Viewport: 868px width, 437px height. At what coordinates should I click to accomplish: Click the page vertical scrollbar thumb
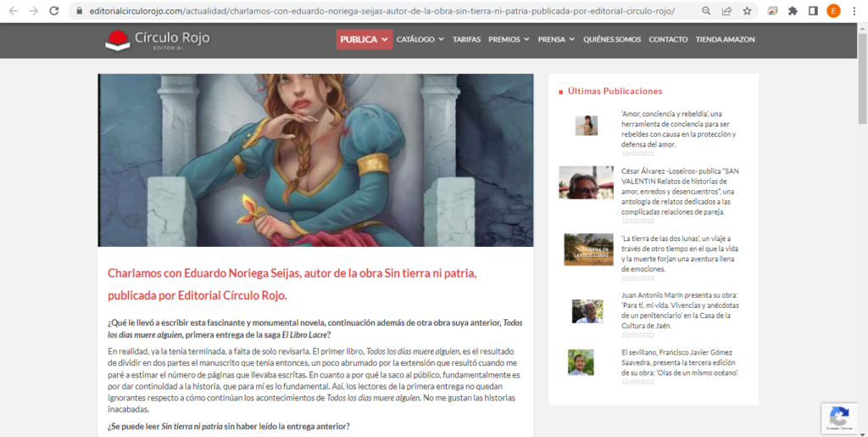862,79
